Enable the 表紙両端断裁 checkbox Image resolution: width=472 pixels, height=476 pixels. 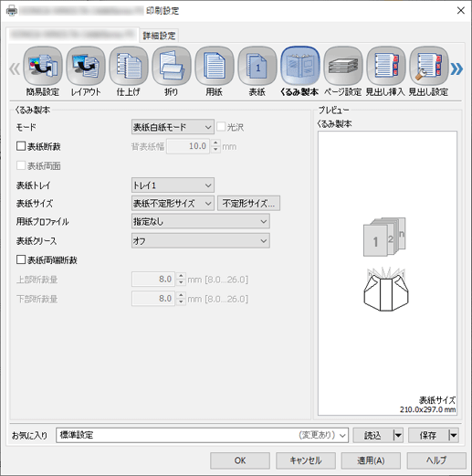click(x=21, y=259)
